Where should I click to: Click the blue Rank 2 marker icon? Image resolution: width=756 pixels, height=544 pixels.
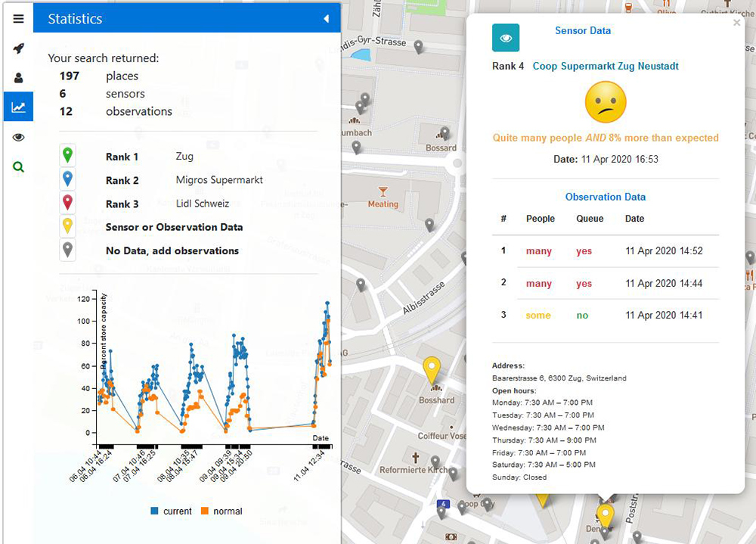pyautogui.click(x=68, y=179)
